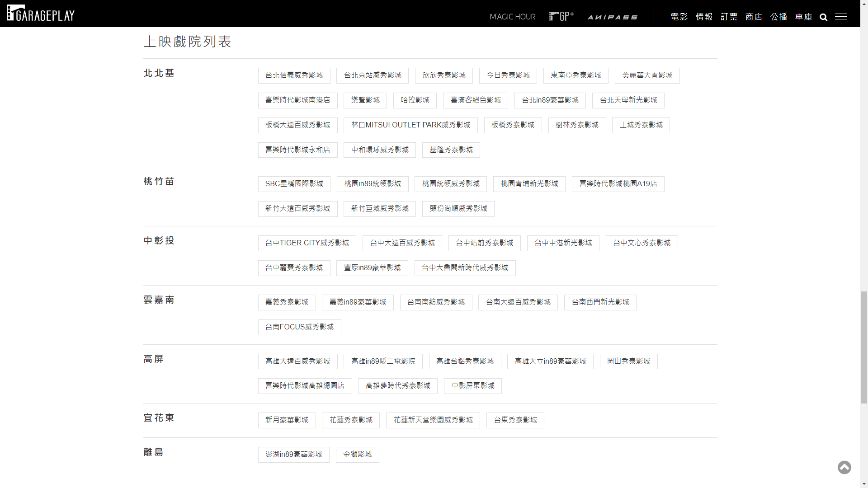
Task: Choose 高雄大遠百威秀影城
Action: [298, 361]
